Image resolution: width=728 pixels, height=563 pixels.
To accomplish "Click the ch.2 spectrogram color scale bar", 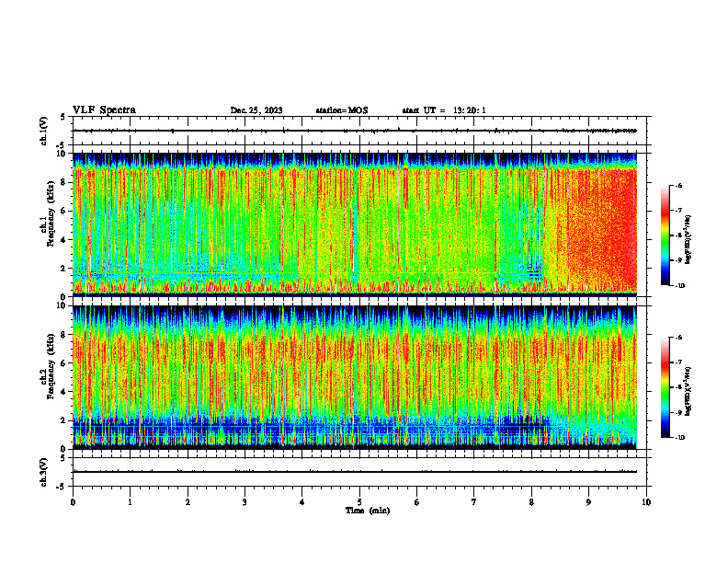I will tap(665, 387).
